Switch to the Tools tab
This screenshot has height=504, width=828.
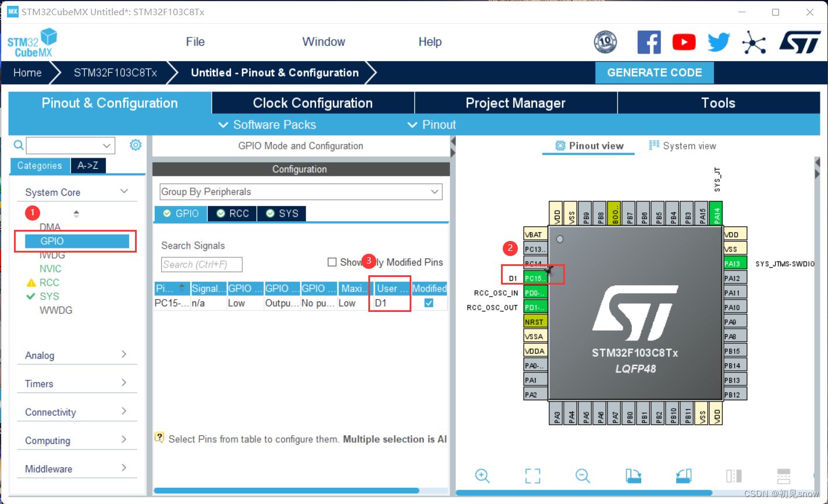click(718, 103)
